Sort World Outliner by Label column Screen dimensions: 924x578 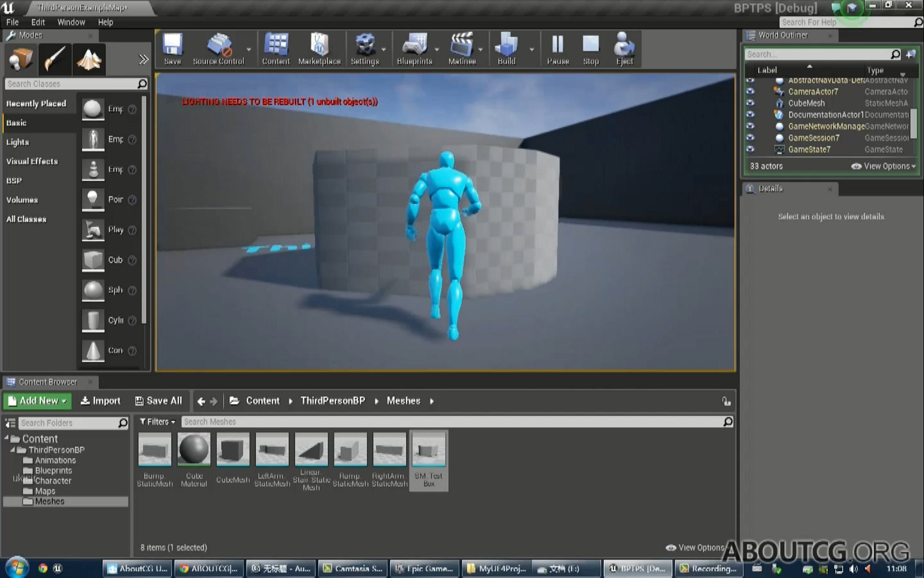767,70
